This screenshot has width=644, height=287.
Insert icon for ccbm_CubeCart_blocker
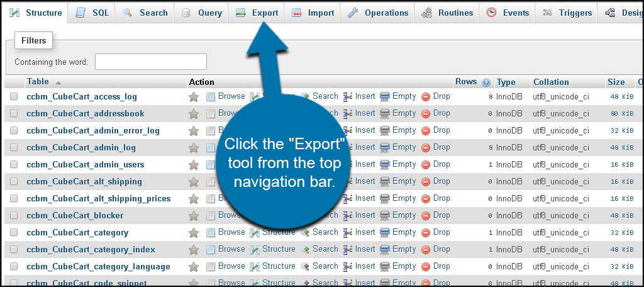[348, 216]
